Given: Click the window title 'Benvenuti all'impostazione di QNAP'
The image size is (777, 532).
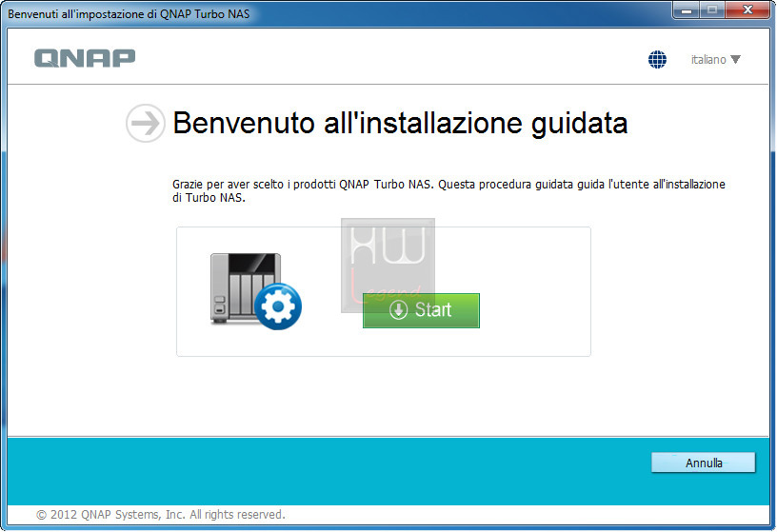Looking at the screenshot, I should coord(129,14).
